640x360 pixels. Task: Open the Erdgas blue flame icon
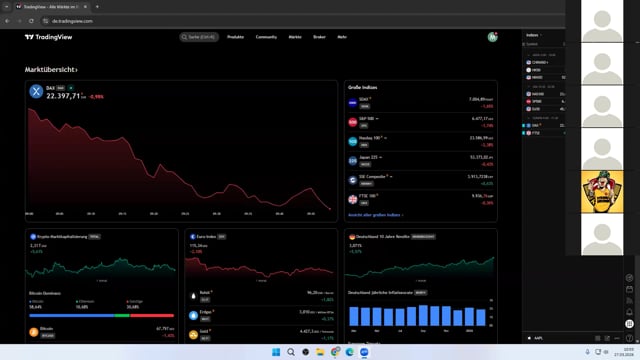pyautogui.click(x=193, y=316)
